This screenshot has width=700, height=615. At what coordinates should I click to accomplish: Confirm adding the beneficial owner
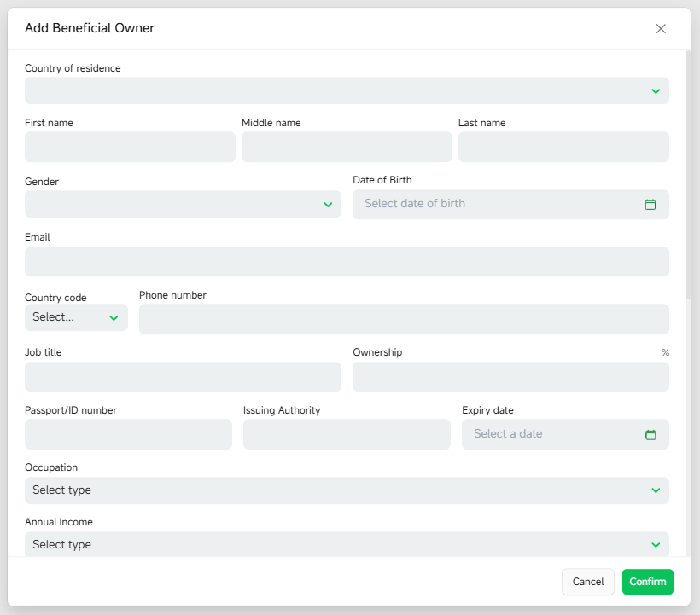pyautogui.click(x=648, y=582)
